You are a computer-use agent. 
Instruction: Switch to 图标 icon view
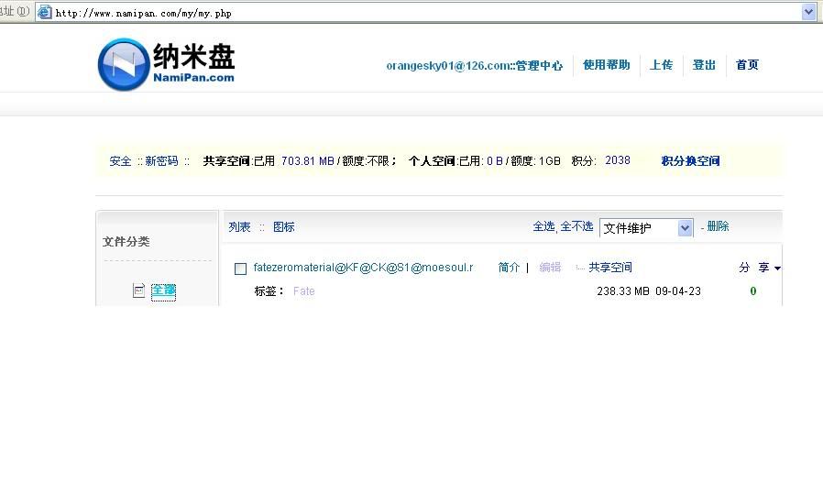tap(284, 227)
